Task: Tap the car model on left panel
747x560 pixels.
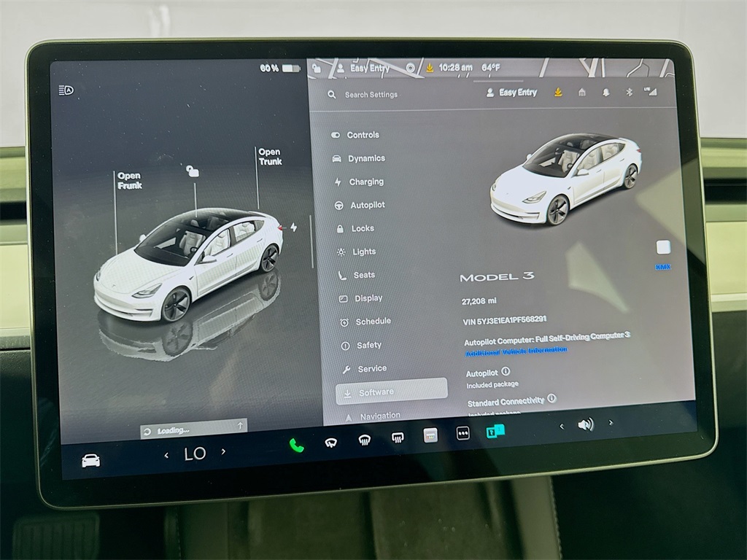Action: point(188,265)
